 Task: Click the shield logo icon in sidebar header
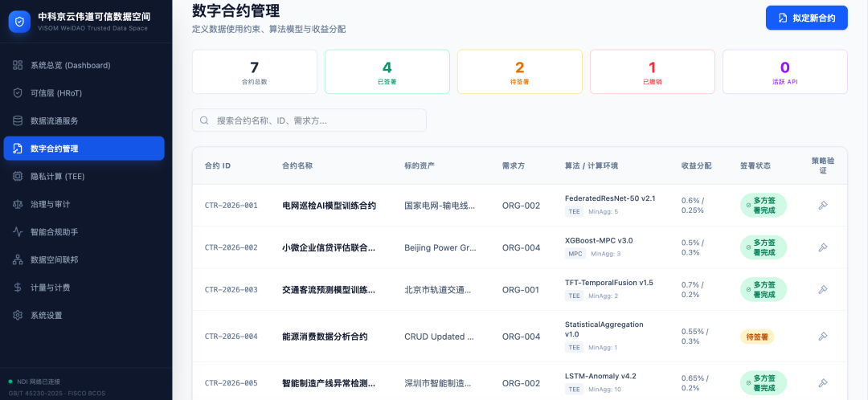coord(20,22)
